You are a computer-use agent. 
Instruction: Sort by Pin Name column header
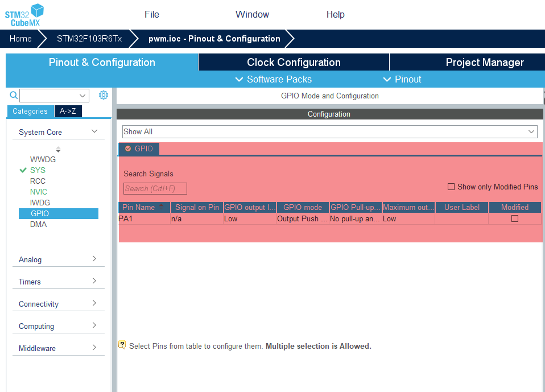coord(144,208)
